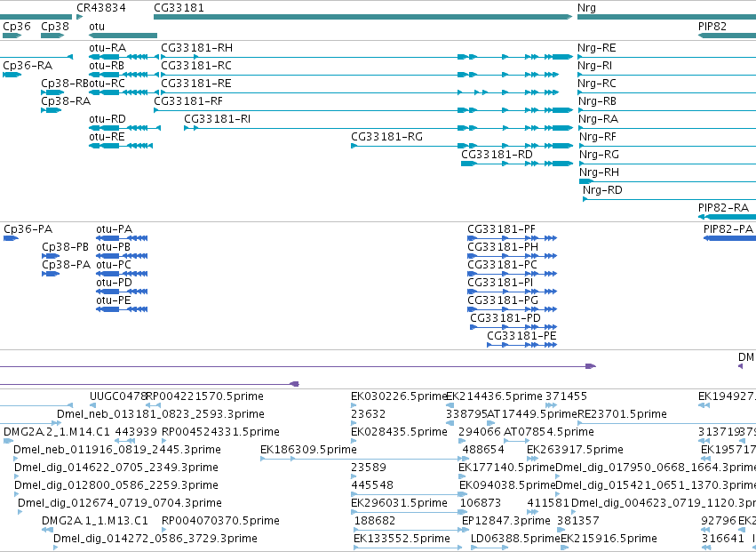Click protein Cp38-PB
756x552 pixels.
[x=51, y=256]
